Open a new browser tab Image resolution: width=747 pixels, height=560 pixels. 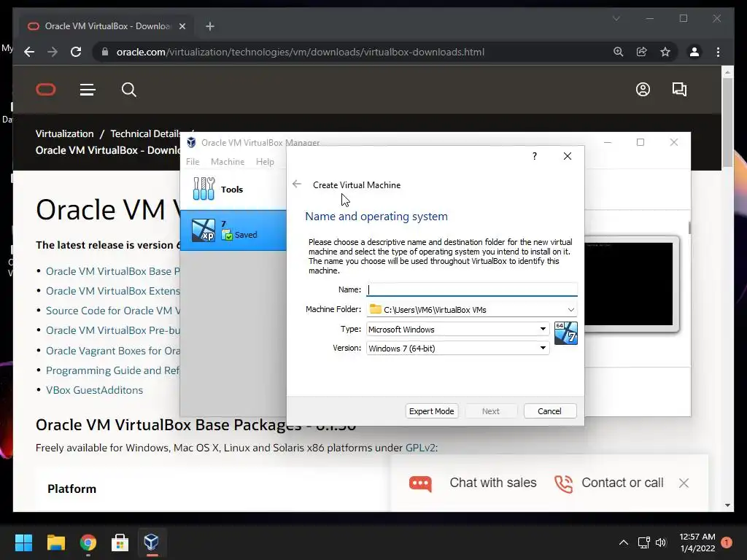[210, 26]
